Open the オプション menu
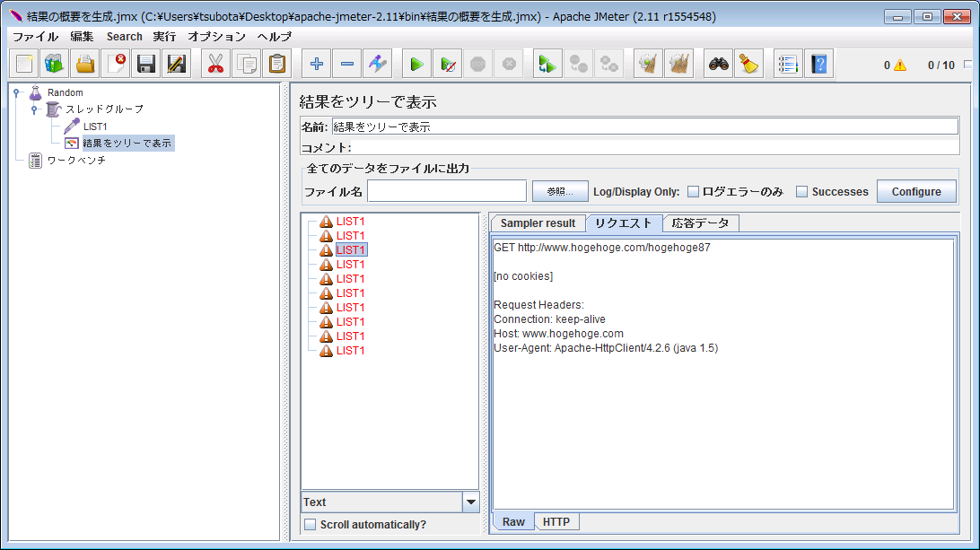This screenshot has height=550, width=980. (217, 36)
